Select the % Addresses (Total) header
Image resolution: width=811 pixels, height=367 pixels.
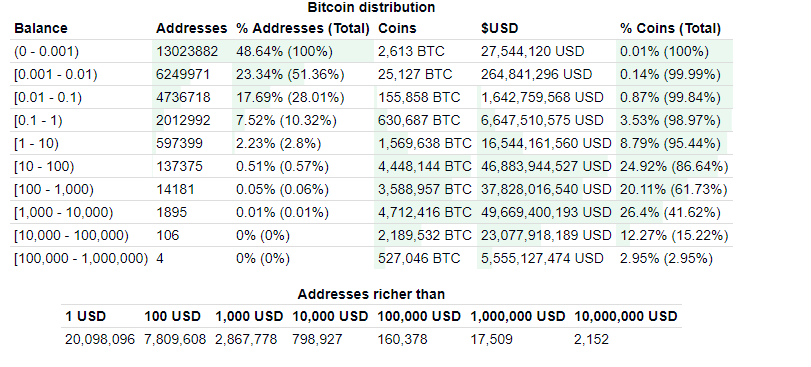303,28
